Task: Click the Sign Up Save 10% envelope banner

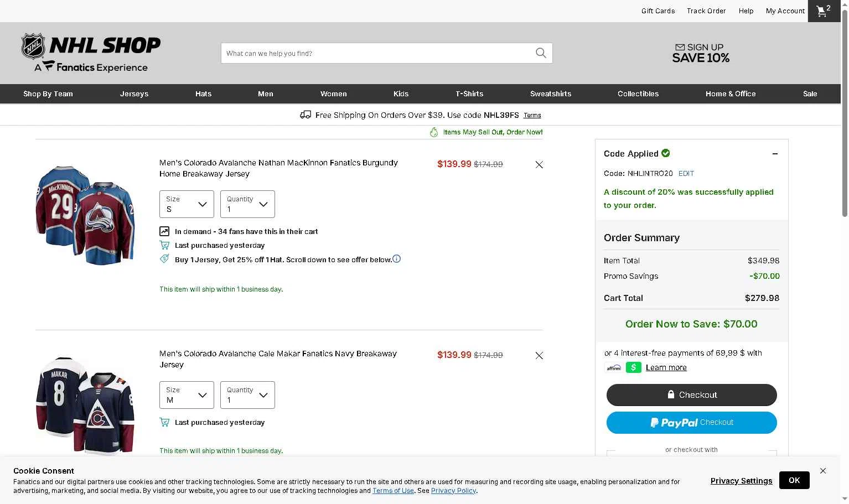Action: click(x=701, y=53)
